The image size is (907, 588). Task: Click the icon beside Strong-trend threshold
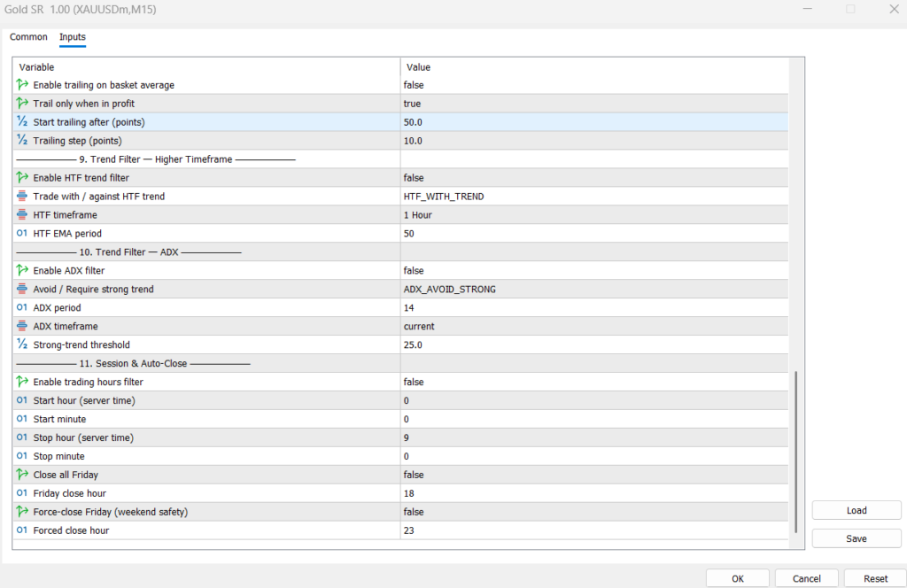(22, 344)
